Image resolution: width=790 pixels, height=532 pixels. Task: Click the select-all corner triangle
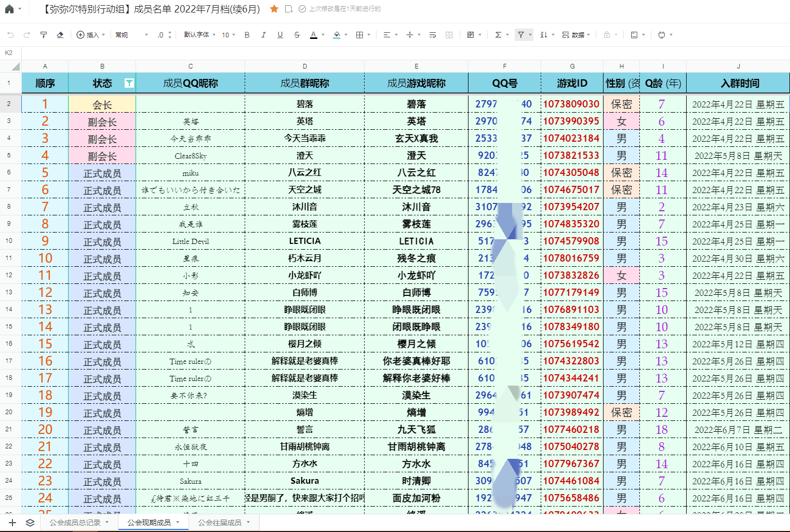click(15, 66)
